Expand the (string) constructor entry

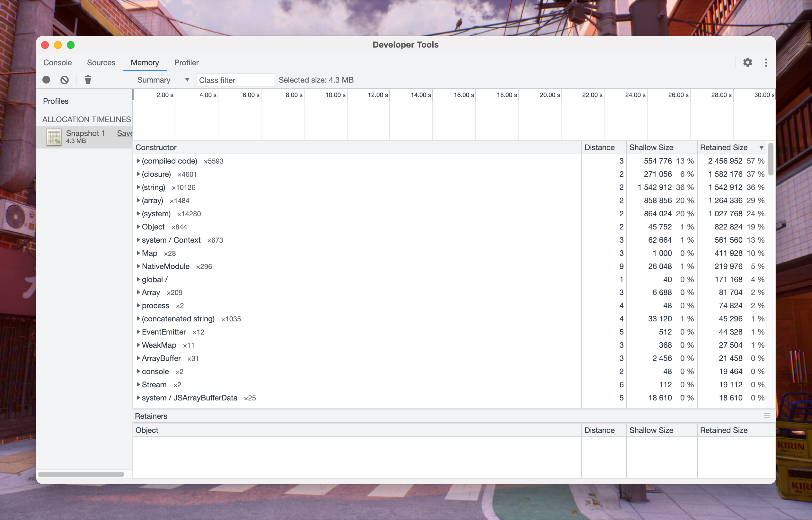(x=138, y=187)
